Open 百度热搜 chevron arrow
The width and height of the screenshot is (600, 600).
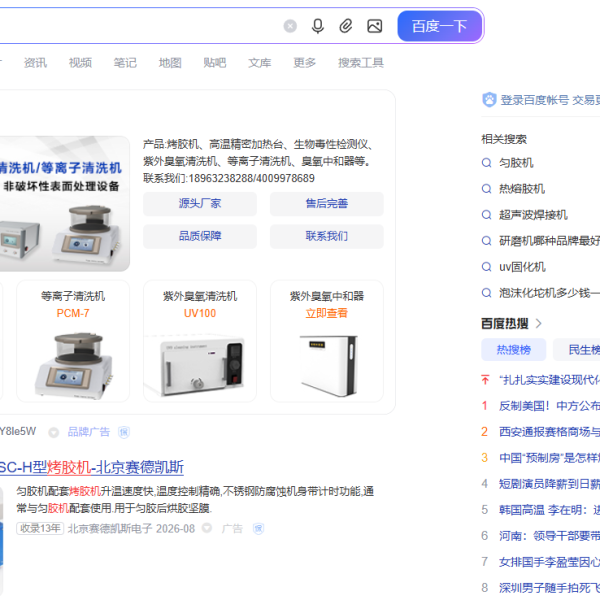pyautogui.click(x=539, y=324)
